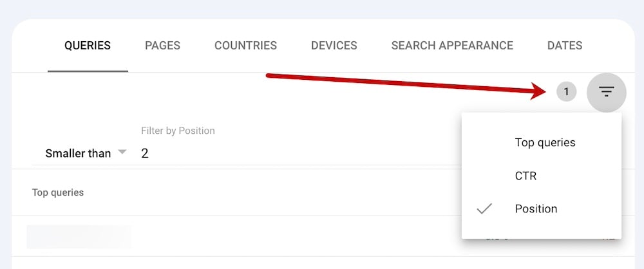Open the PAGES tab
Image resolution: width=644 pixels, height=269 pixels.
[x=162, y=46]
